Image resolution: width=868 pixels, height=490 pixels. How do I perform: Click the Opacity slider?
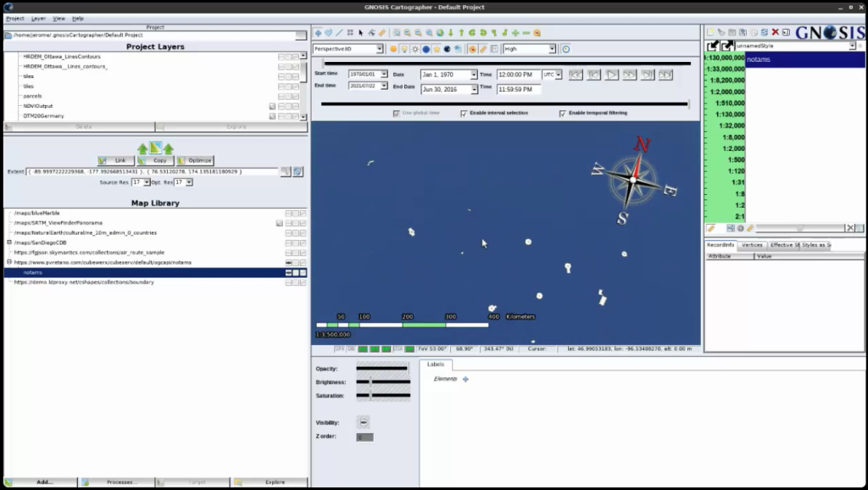pos(383,369)
